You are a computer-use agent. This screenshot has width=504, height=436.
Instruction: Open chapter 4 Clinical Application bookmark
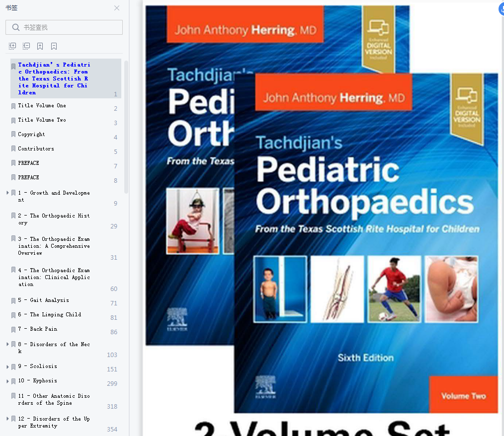[54, 277]
